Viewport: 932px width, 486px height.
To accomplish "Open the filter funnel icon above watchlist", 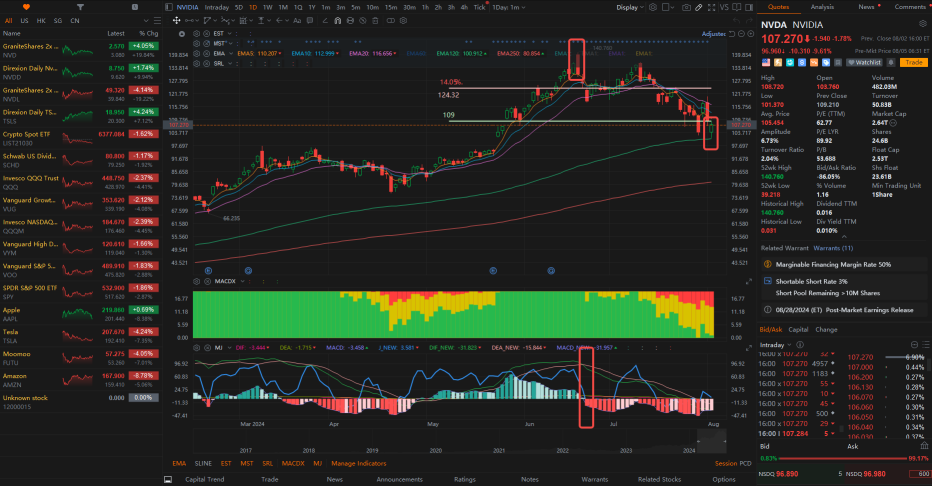I will pyautogui.click(x=80, y=7).
